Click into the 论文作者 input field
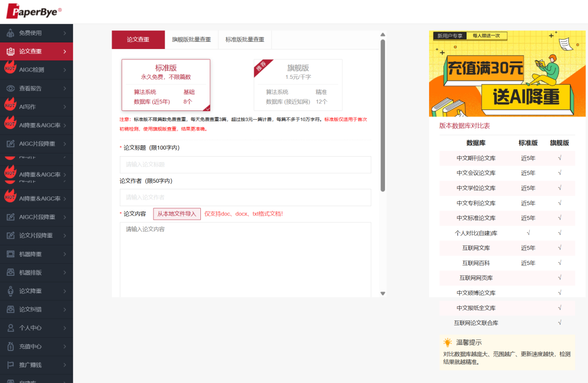 pos(245,197)
